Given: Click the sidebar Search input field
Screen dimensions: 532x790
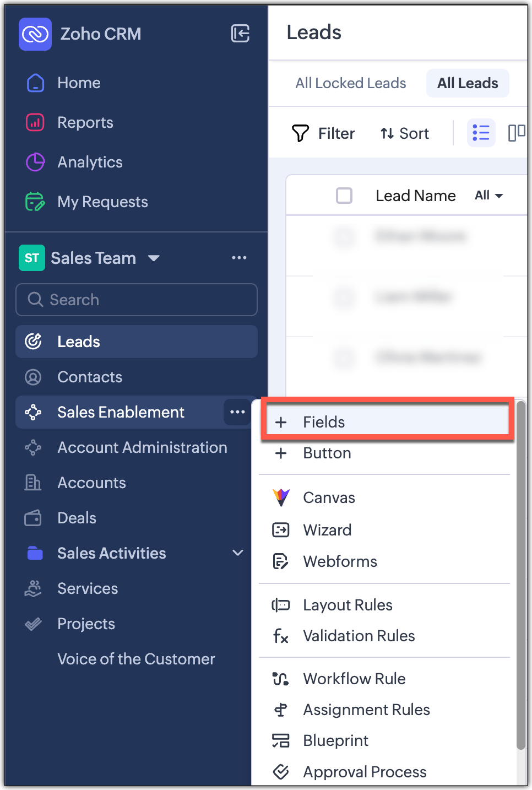Looking at the screenshot, I should pos(137,300).
